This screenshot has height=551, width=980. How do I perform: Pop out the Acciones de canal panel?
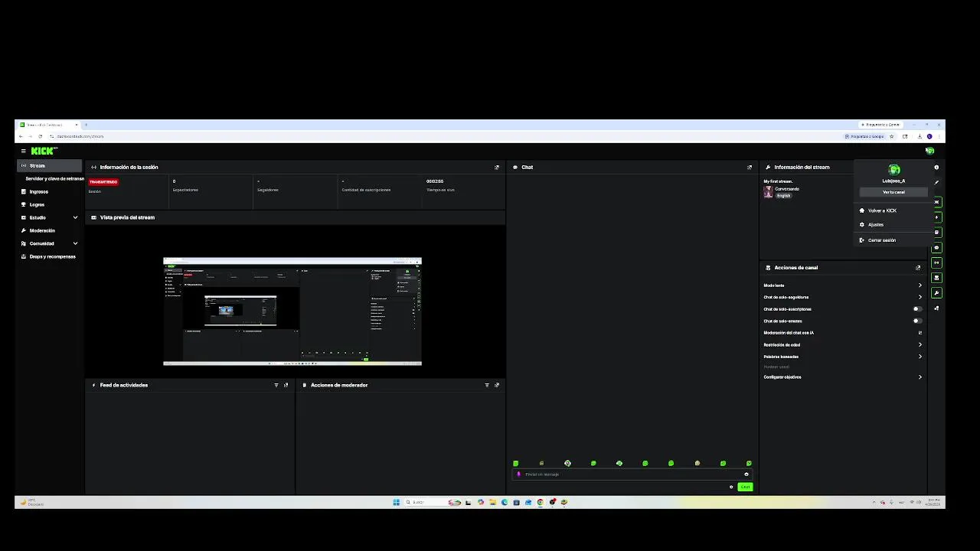click(918, 268)
